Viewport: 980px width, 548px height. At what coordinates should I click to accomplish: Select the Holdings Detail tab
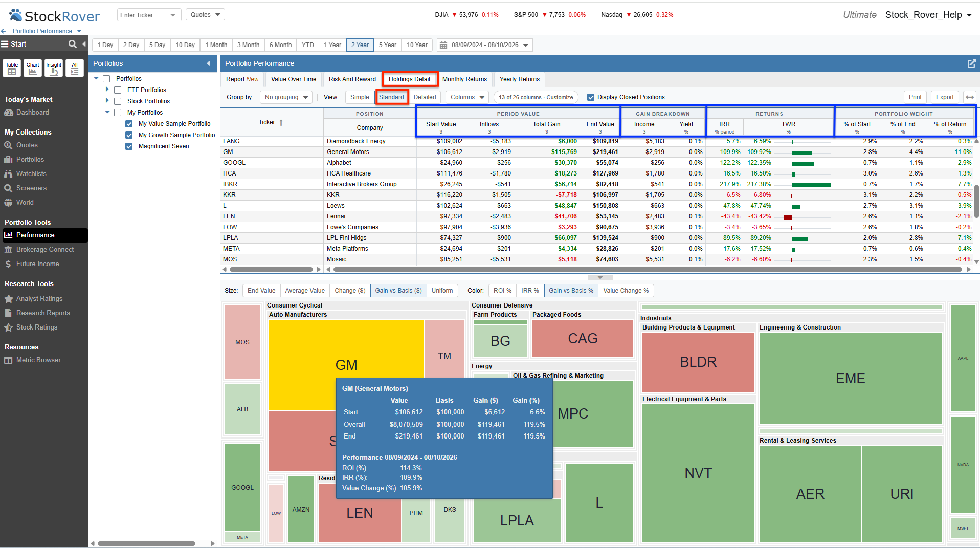pos(409,79)
